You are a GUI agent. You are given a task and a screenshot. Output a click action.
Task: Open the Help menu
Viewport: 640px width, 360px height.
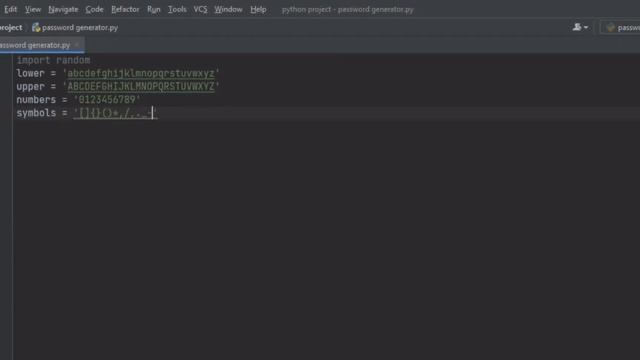point(258,9)
